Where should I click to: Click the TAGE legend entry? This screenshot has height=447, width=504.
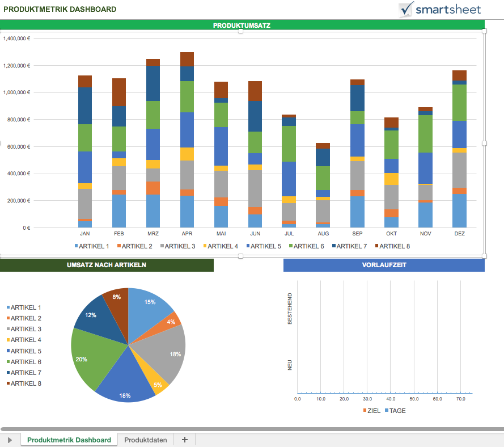(x=395, y=411)
